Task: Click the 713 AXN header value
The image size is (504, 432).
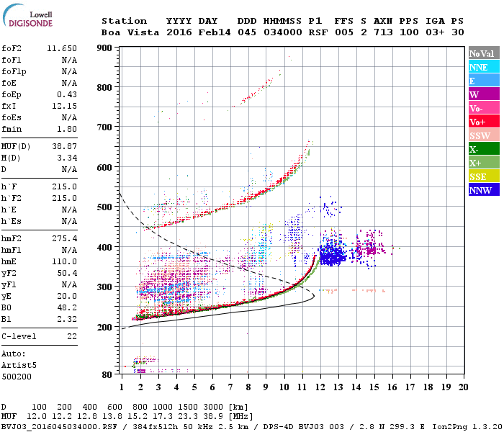Action: tap(383, 32)
